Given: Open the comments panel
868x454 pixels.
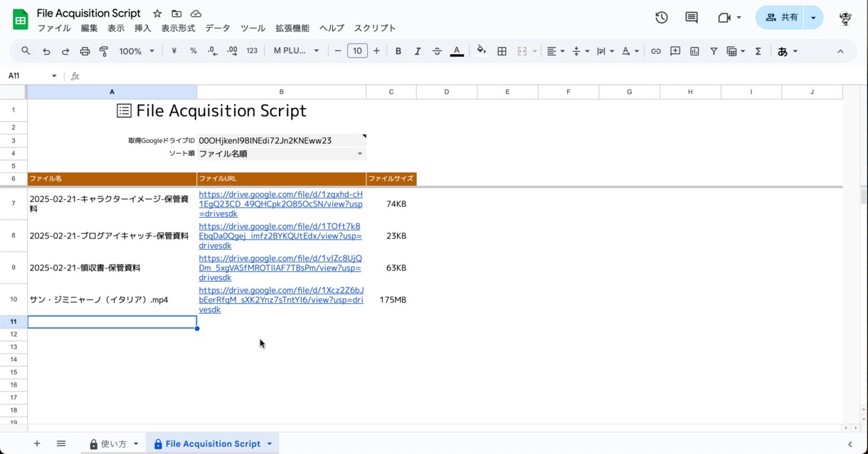Looking at the screenshot, I should [x=692, y=18].
